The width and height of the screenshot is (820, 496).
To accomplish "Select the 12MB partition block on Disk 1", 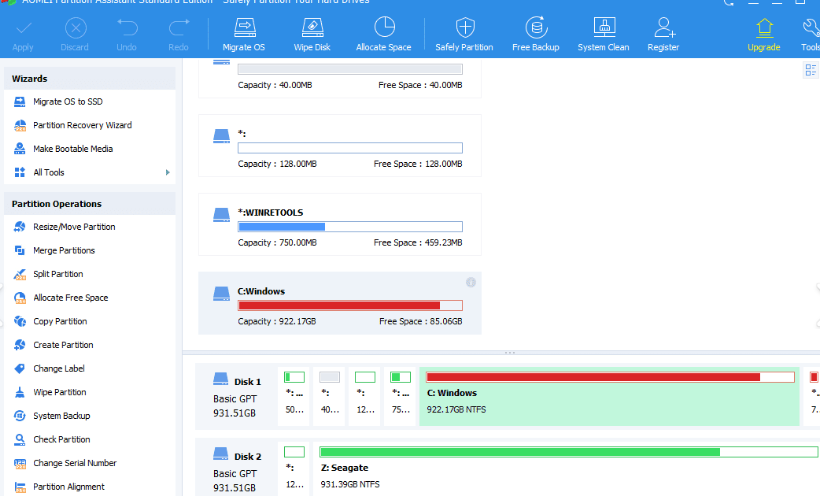I will 365,396.
